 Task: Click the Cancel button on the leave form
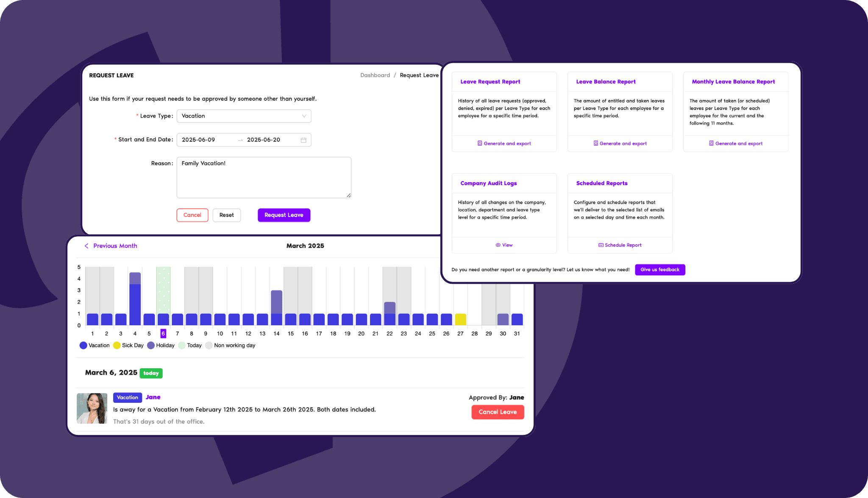click(x=192, y=215)
